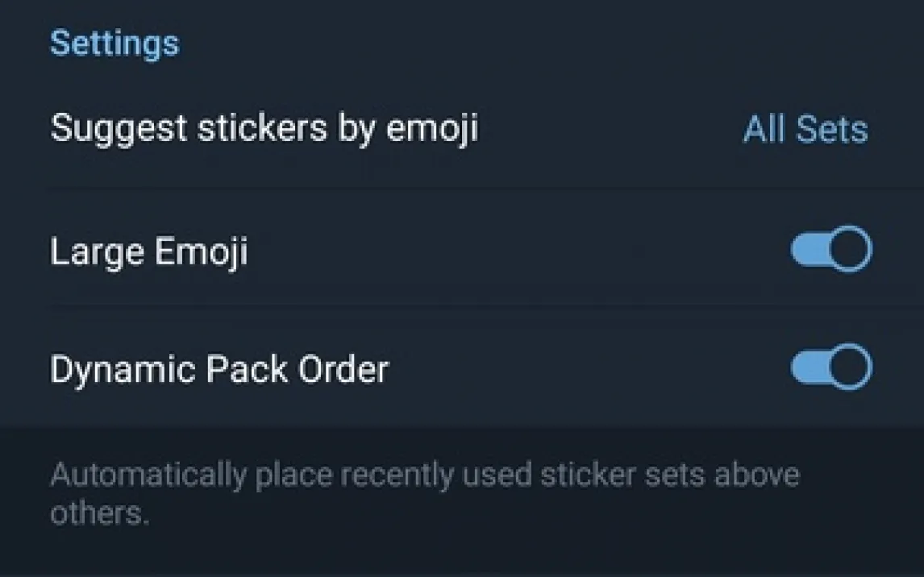Screen dimensions: 924x577
Task: Toggle the Dynamic Pack Order switch
Action: (x=830, y=368)
